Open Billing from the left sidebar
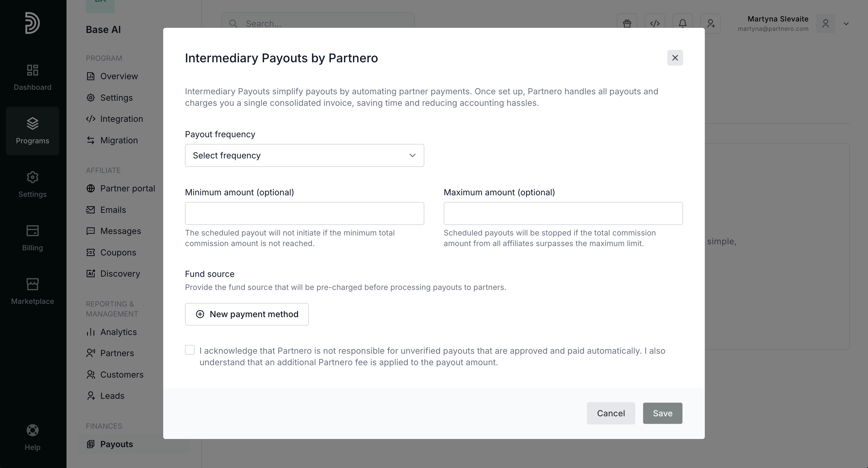Image resolution: width=868 pixels, height=468 pixels. (32, 238)
